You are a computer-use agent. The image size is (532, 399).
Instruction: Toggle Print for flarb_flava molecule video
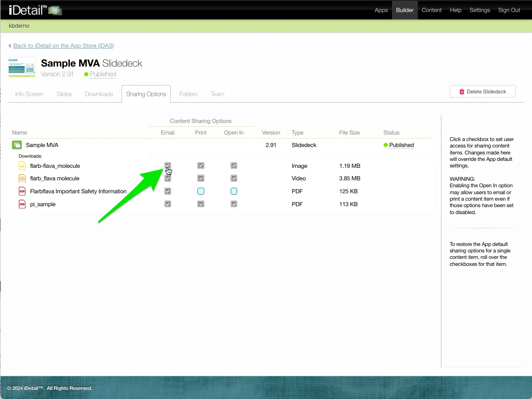point(201,178)
